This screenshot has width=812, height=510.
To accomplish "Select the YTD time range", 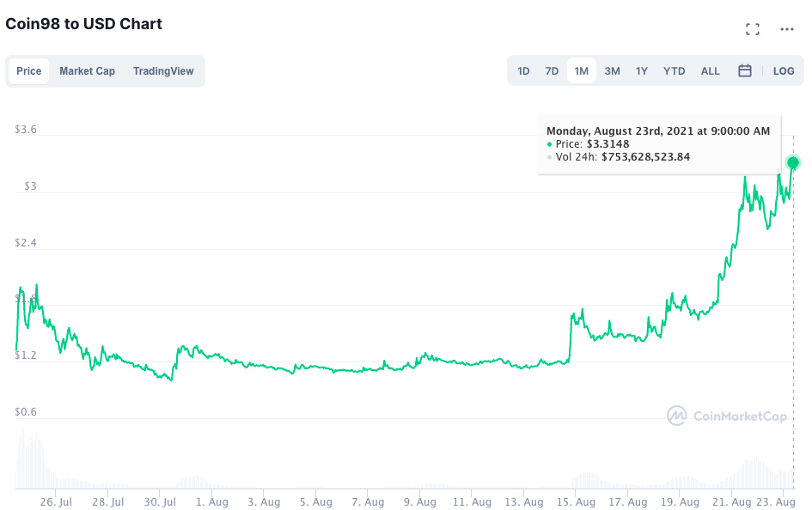I will click(675, 71).
